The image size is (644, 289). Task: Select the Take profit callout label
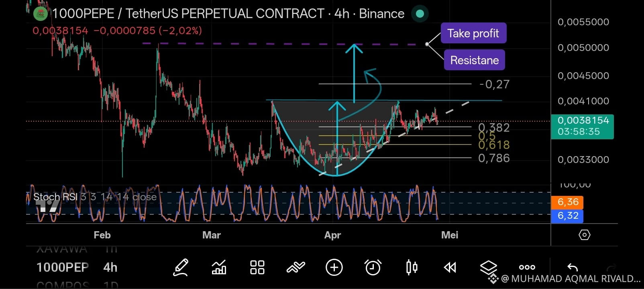point(473,33)
